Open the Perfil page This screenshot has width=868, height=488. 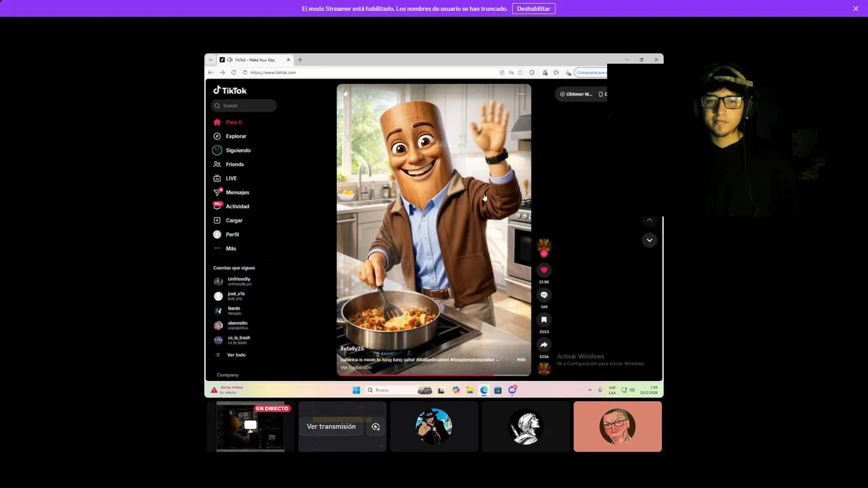pyautogui.click(x=226, y=235)
